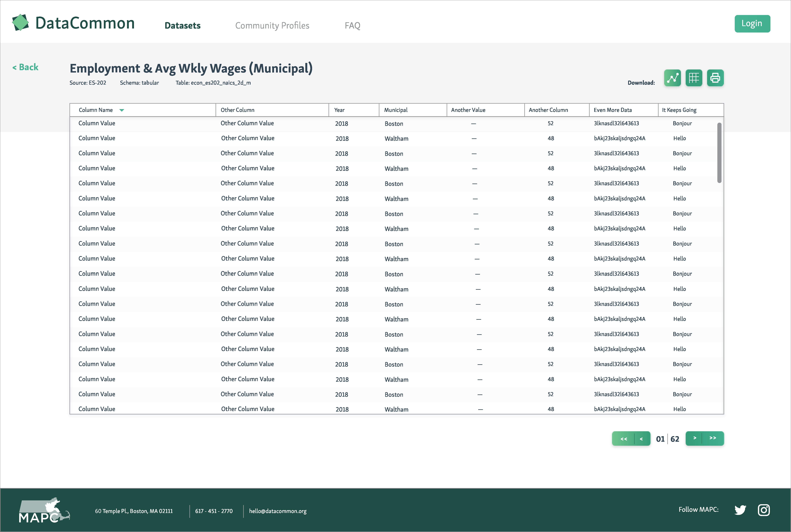Click the Employment & Avg Wkly Wages title
The height and width of the screenshot is (532, 791).
[191, 68]
